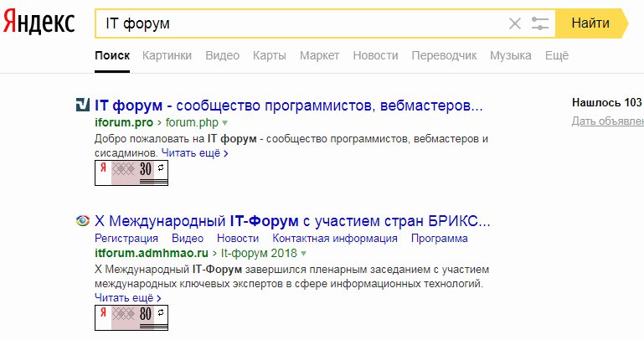Click the Яндекс ТИЦ 30 badge
This screenshot has width=644, height=340.
click(x=131, y=173)
